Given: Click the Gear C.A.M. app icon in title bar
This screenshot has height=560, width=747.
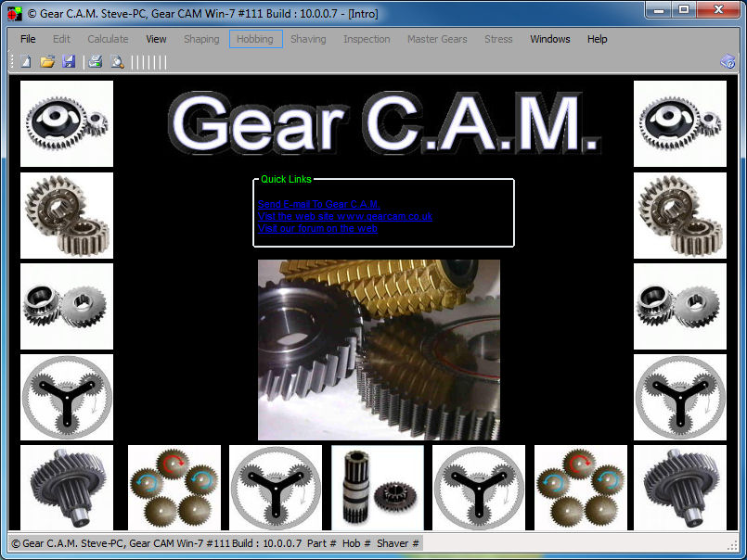Looking at the screenshot, I should point(14,13).
